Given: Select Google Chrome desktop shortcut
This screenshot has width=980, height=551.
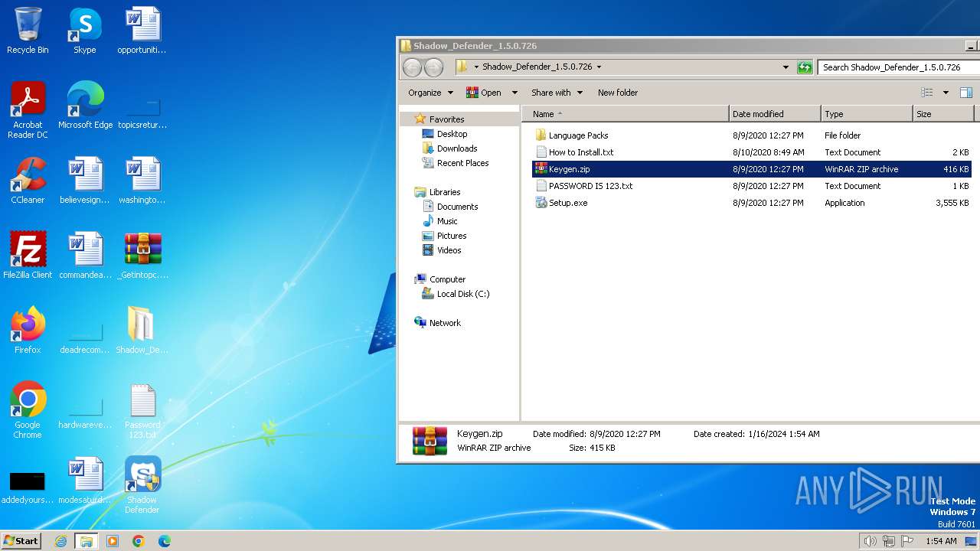Looking at the screenshot, I should (x=28, y=410).
